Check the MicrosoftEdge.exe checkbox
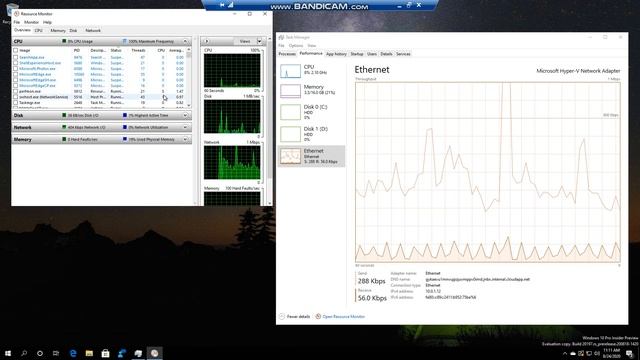Screen dimensions: 640x360 click(16, 75)
